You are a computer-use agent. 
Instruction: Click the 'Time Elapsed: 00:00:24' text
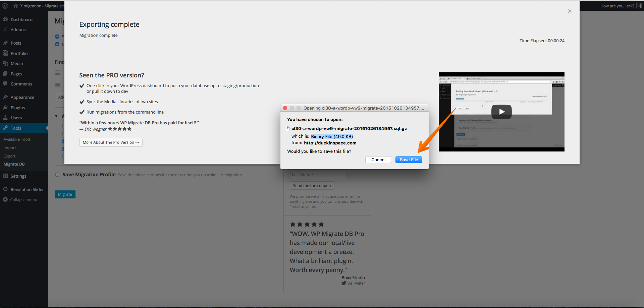(x=542, y=41)
